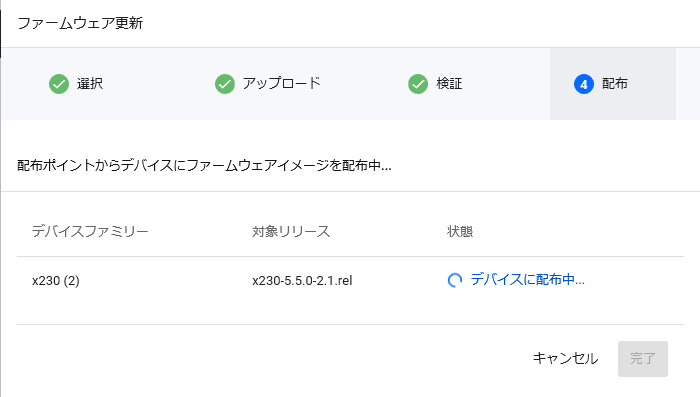Click the ファームウェア更新 dialog title

pos(80,23)
